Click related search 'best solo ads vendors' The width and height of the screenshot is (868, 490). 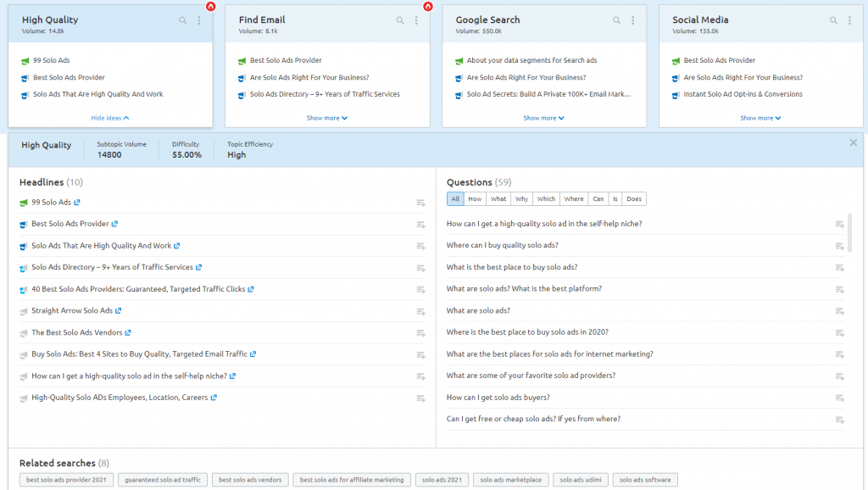tap(250, 480)
